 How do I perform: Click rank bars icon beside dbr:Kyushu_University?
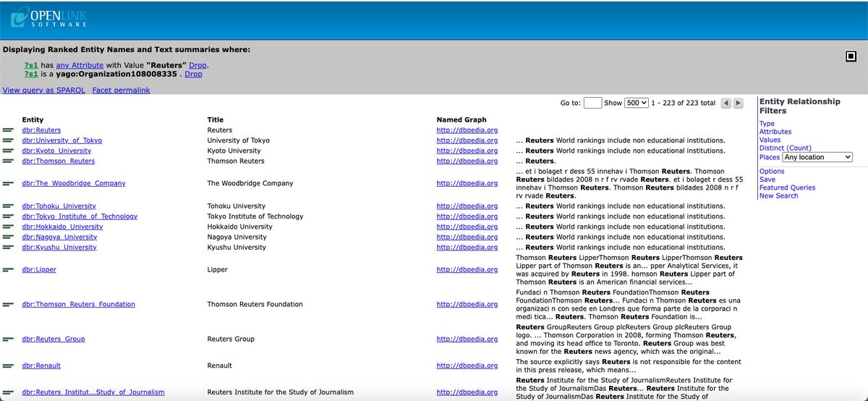click(x=8, y=248)
